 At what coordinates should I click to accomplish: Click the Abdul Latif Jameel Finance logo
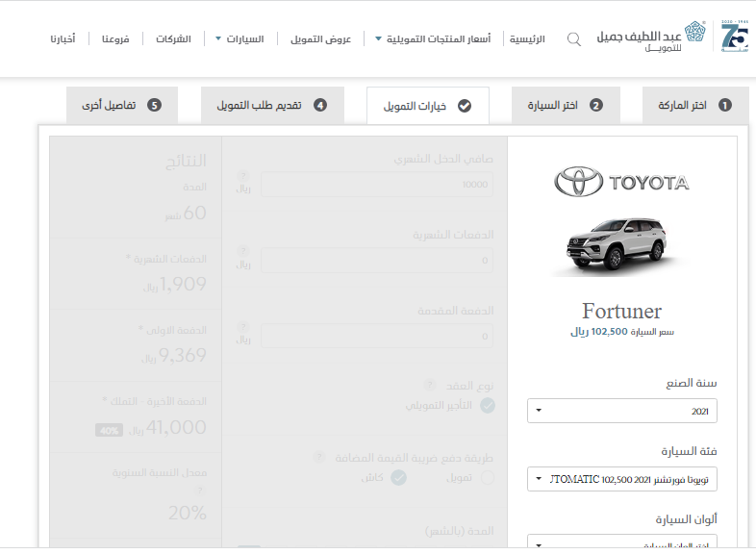click(651, 37)
